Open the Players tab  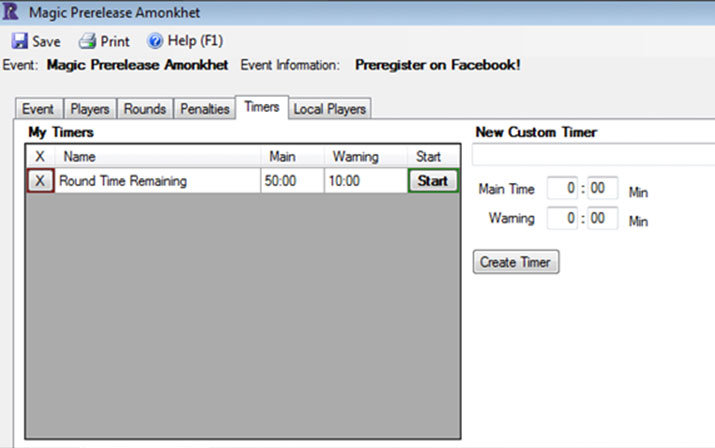pos(90,109)
